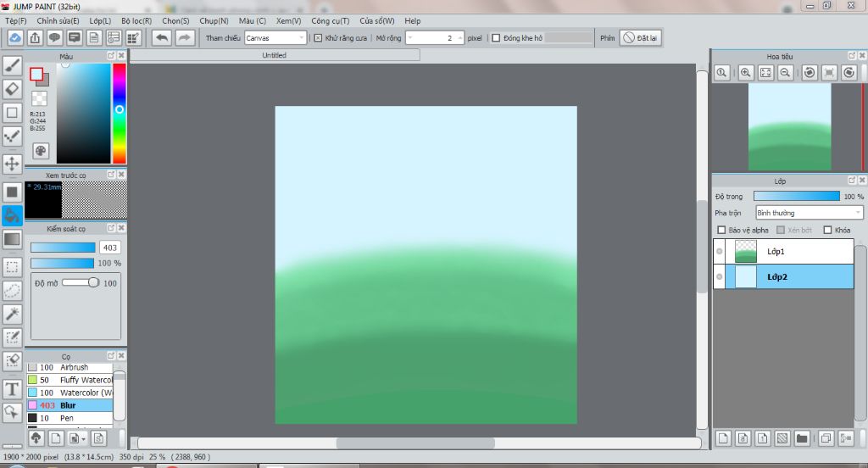Add a new layer folder
This screenshot has width=868, height=468.
(x=802, y=438)
